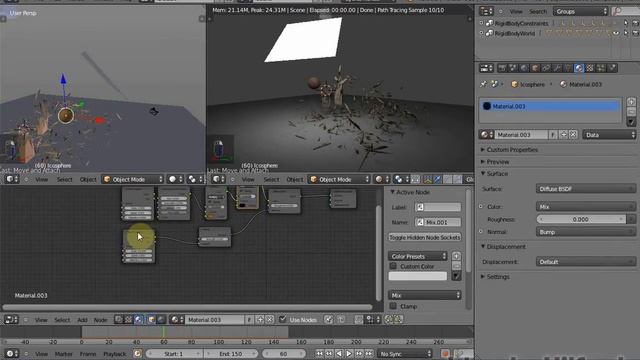This screenshot has width=640, height=360.
Task: Open left 3D viewport editor type icon
Action: point(11,179)
